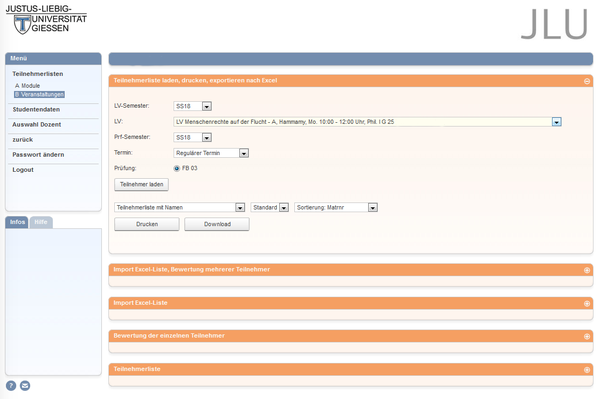This screenshot has width=600, height=399.
Task: Expand the Import Excel-Liste plus icon
Action: click(587, 303)
